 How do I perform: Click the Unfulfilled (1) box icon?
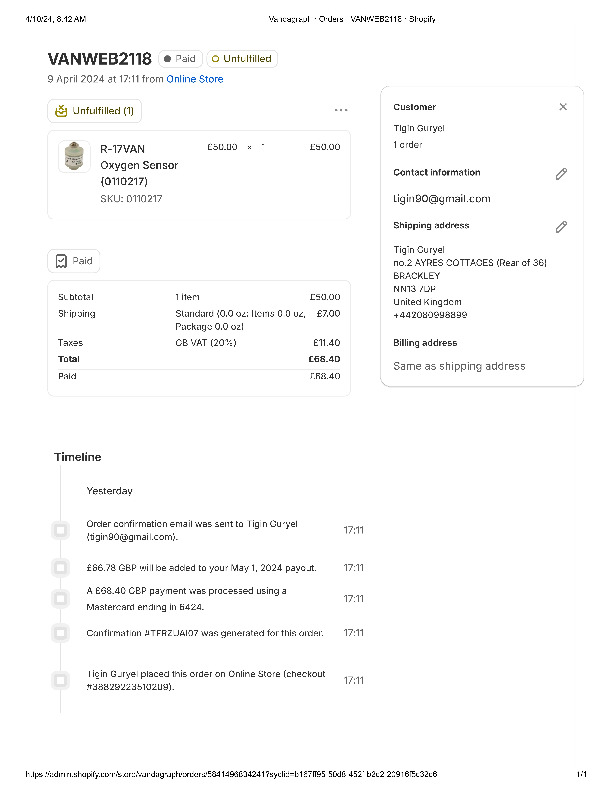click(x=62, y=111)
